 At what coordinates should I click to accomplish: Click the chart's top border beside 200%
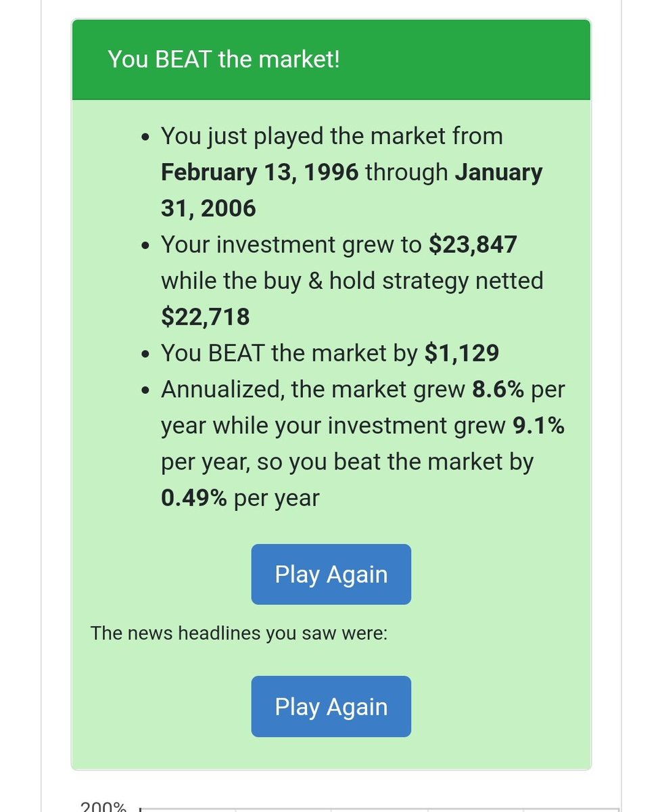pyautogui.click(x=379, y=809)
